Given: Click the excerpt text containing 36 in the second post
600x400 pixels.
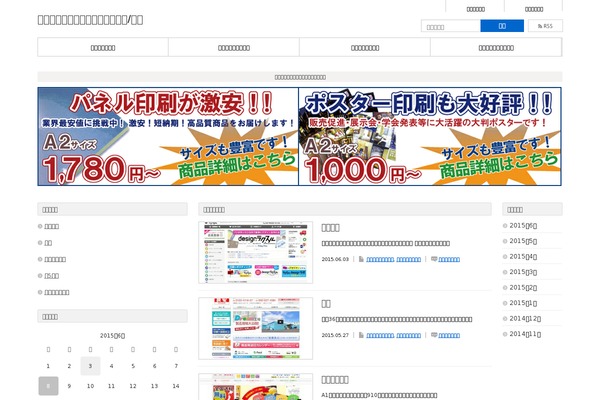Looking at the screenshot, I should click(x=397, y=319).
